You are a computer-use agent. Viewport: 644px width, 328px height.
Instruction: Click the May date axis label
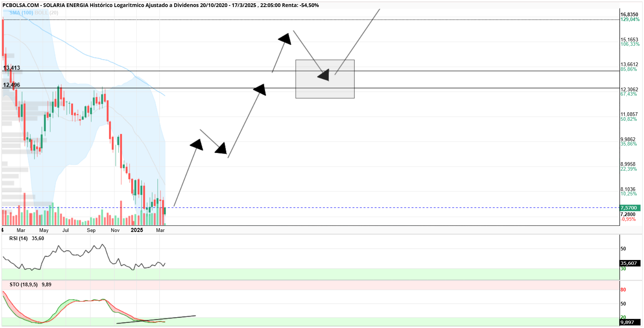point(44,230)
